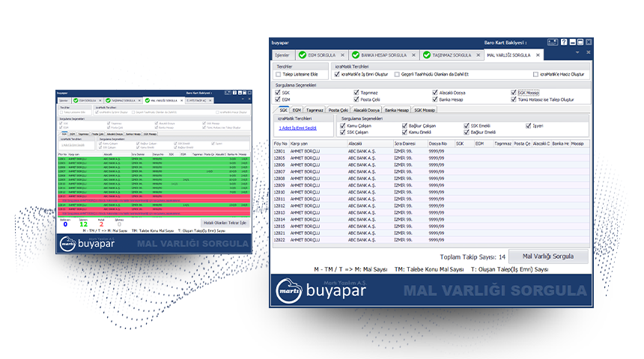Enable the icraMatik'e Haciz Oluştur checkbox in the right window

coord(535,74)
